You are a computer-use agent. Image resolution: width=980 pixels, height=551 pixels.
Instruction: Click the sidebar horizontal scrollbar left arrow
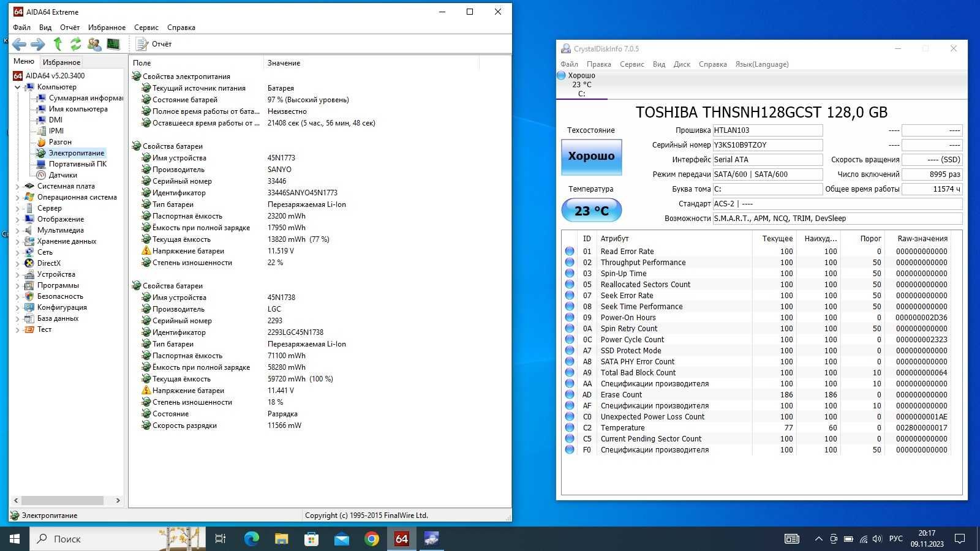16,500
